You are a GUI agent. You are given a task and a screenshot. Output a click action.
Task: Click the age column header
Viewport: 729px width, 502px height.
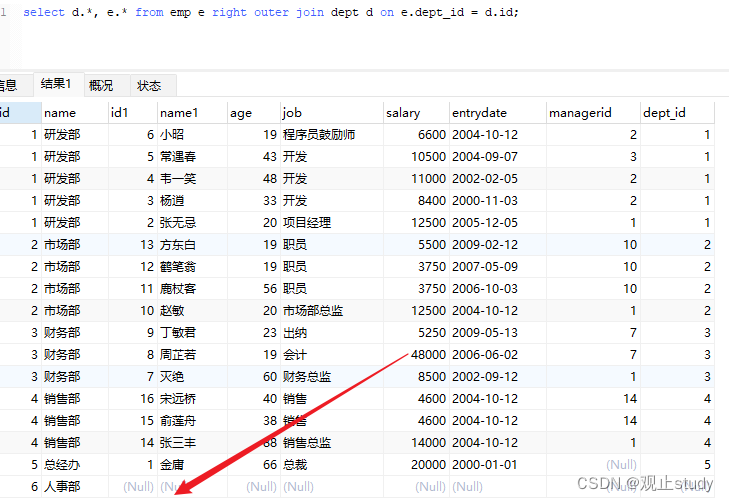254,112
